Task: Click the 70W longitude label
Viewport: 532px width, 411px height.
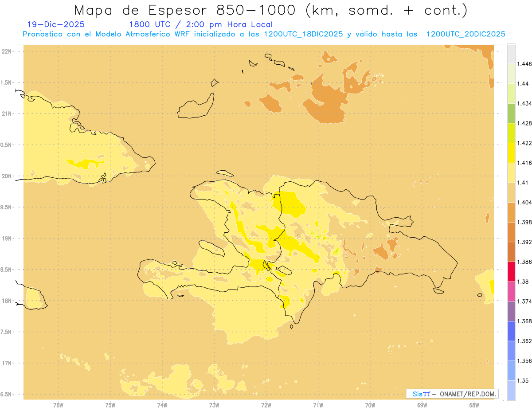Action: pyautogui.click(x=370, y=405)
